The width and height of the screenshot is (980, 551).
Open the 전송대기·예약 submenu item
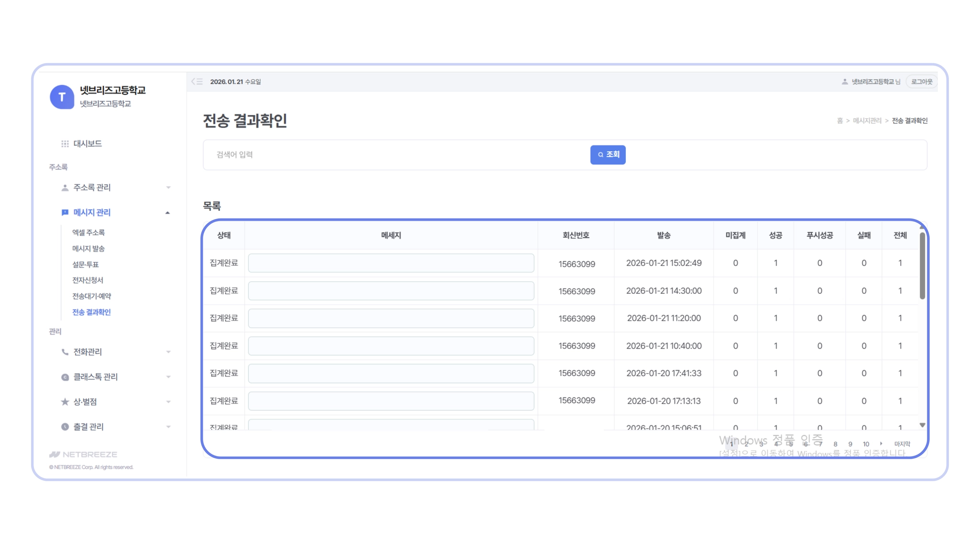pos(91,296)
